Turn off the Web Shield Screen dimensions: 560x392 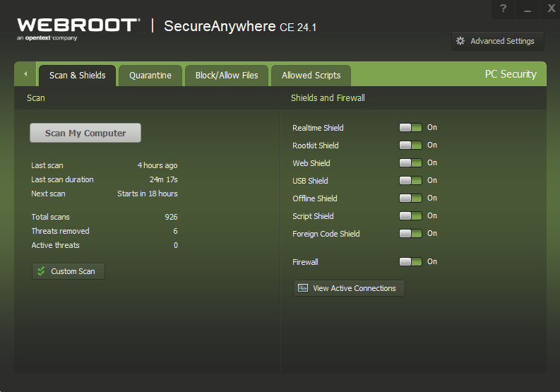click(410, 163)
